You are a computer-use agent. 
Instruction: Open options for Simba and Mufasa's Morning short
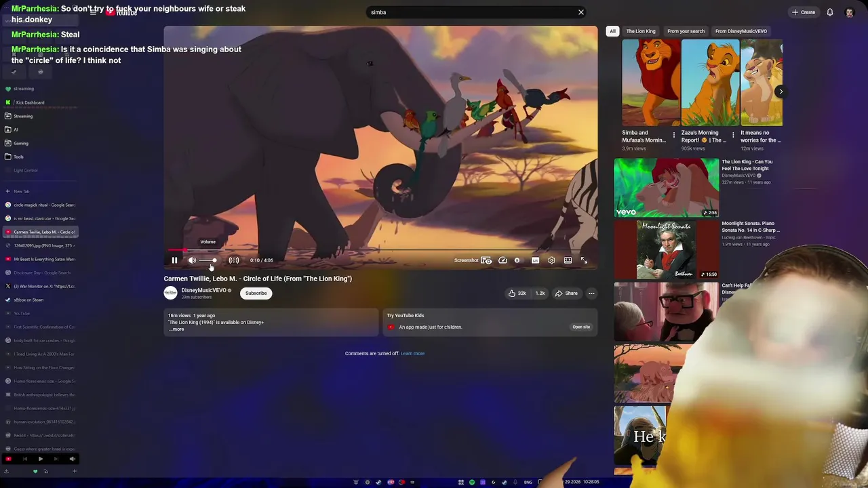(673, 136)
